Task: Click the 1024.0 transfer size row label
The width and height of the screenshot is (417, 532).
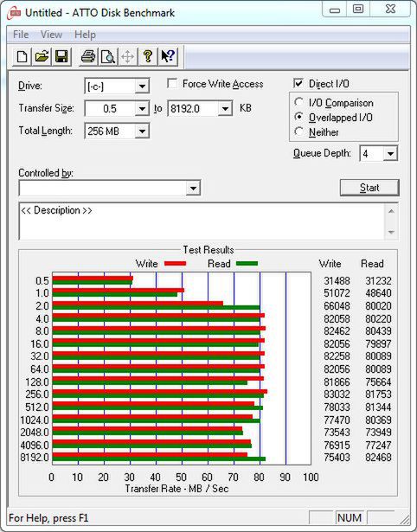Action: 35,420
